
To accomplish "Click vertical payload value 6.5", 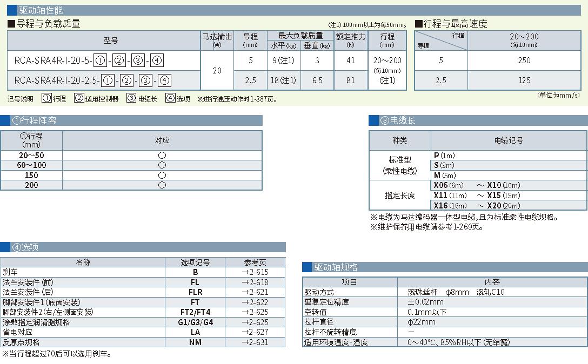I will (x=317, y=80).
